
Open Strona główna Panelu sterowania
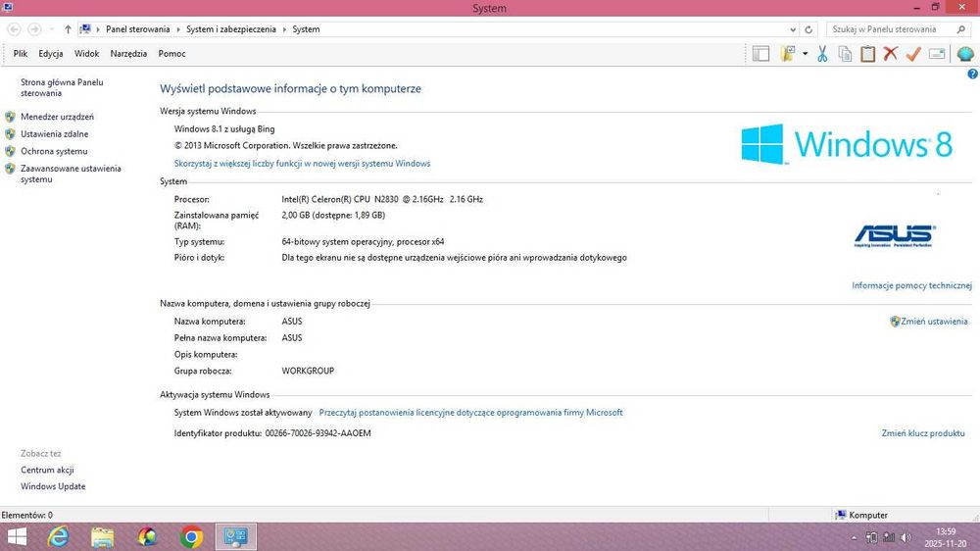[x=62, y=87]
